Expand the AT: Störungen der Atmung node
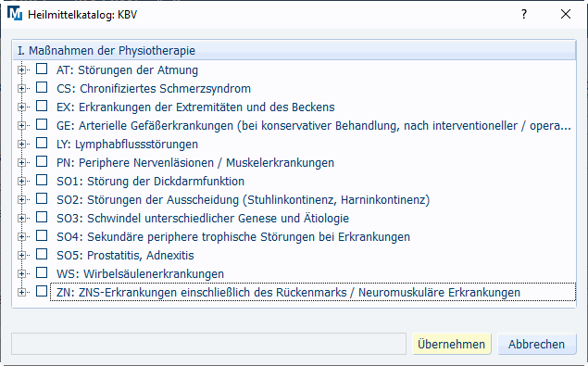Image resolution: width=588 pixels, height=366 pixels. coord(21,69)
